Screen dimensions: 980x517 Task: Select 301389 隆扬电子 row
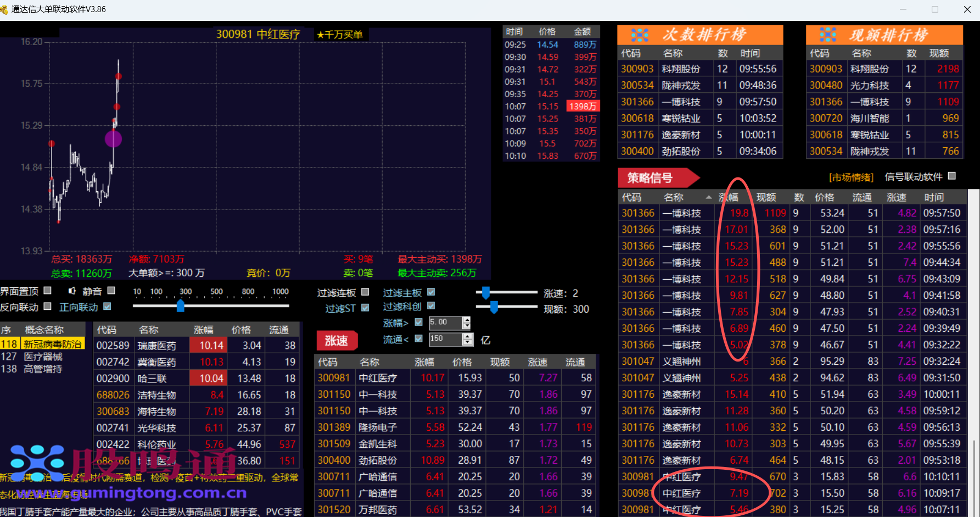point(455,427)
